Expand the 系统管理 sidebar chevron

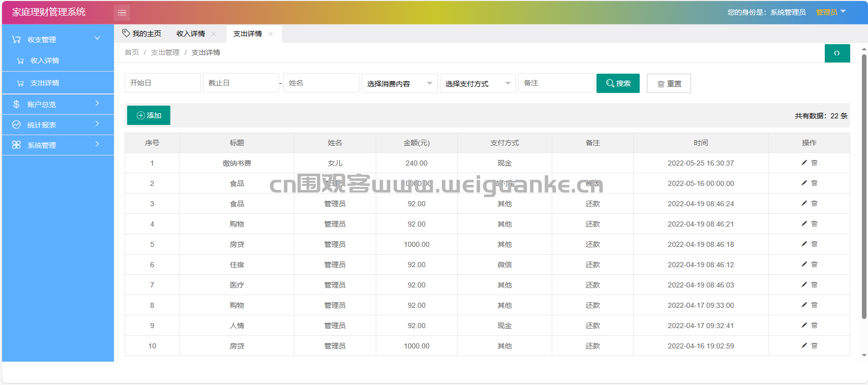click(x=97, y=144)
